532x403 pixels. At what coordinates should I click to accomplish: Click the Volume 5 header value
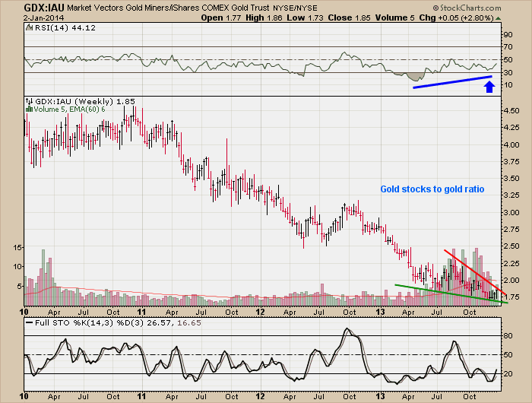[394, 17]
